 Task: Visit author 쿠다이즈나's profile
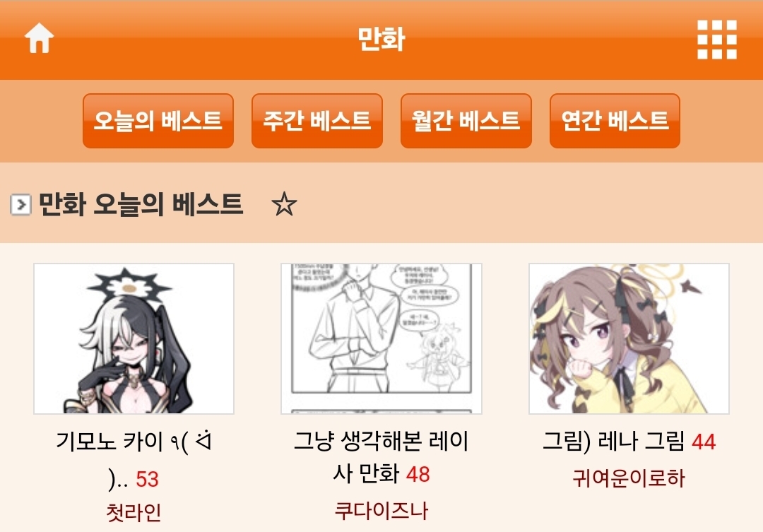pyautogui.click(x=381, y=511)
